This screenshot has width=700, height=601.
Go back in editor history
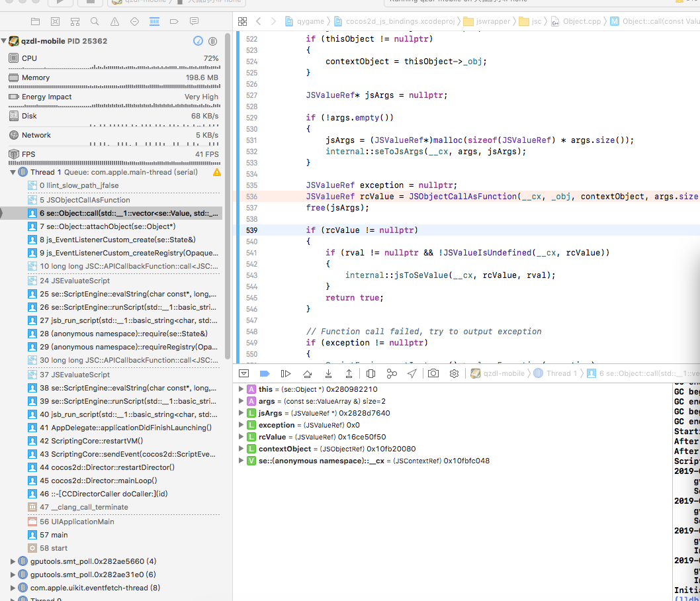tap(259, 21)
